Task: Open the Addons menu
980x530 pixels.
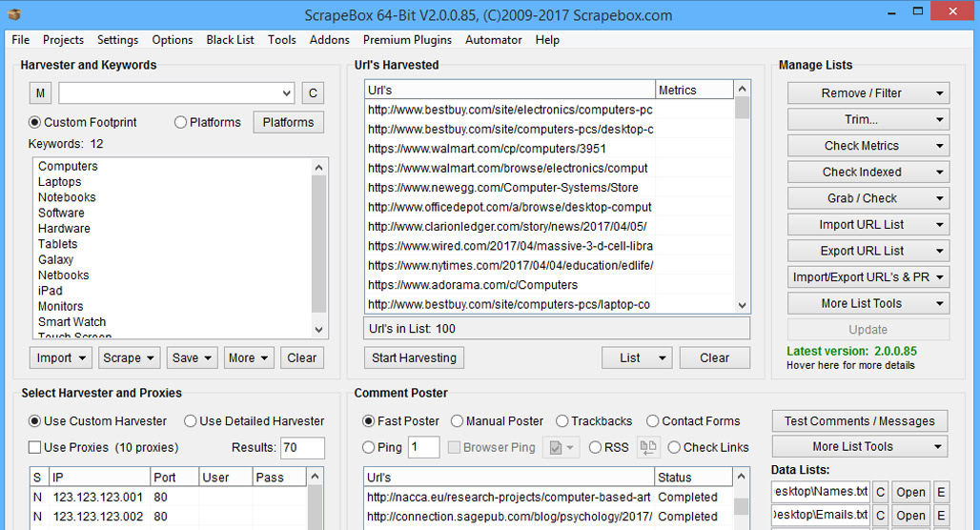Action: click(330, 40)
